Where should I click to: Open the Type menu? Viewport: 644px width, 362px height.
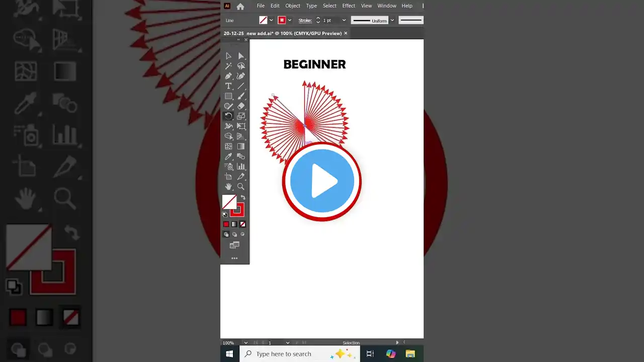pyautogui.click(x=311, y=6)
